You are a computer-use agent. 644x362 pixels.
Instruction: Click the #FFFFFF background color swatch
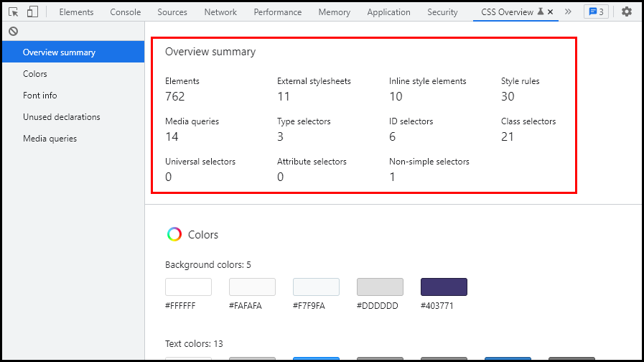[189, 287]
